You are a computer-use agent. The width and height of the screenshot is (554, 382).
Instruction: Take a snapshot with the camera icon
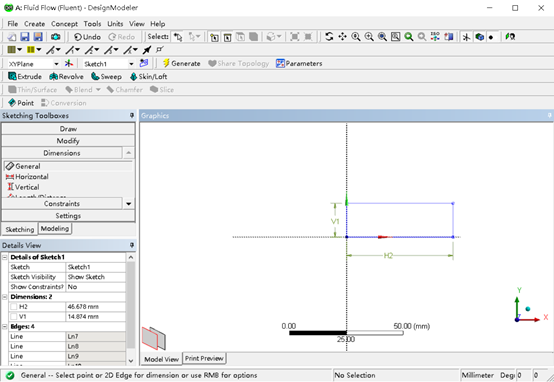(55, 37)
